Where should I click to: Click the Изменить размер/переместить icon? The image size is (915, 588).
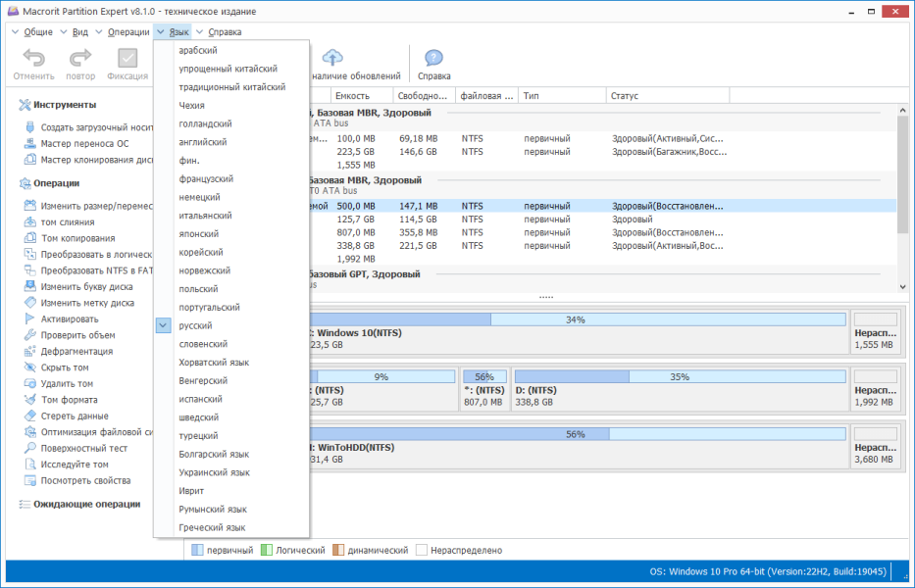point(29,206)
